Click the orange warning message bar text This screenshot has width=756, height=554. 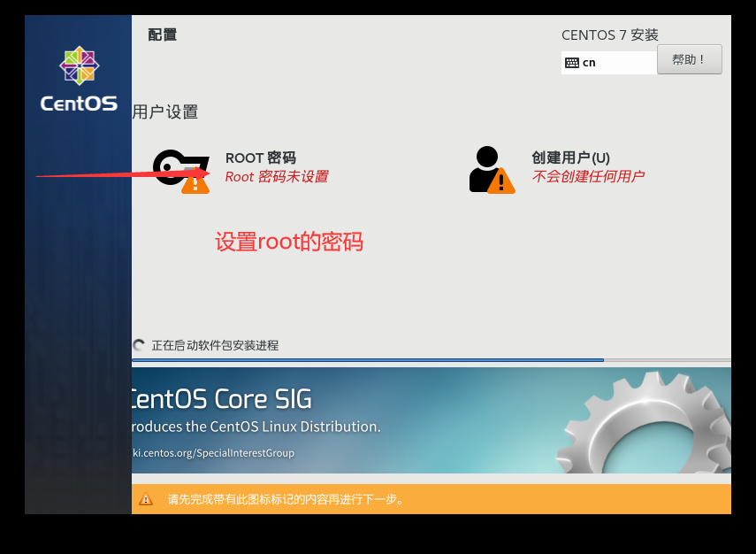click(286, 499)
